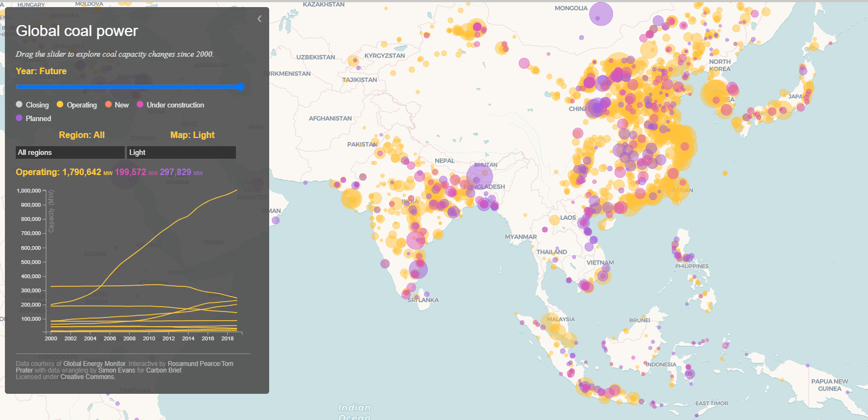
Task: Open the Carbon Brief link
Action: pos(164,370)
